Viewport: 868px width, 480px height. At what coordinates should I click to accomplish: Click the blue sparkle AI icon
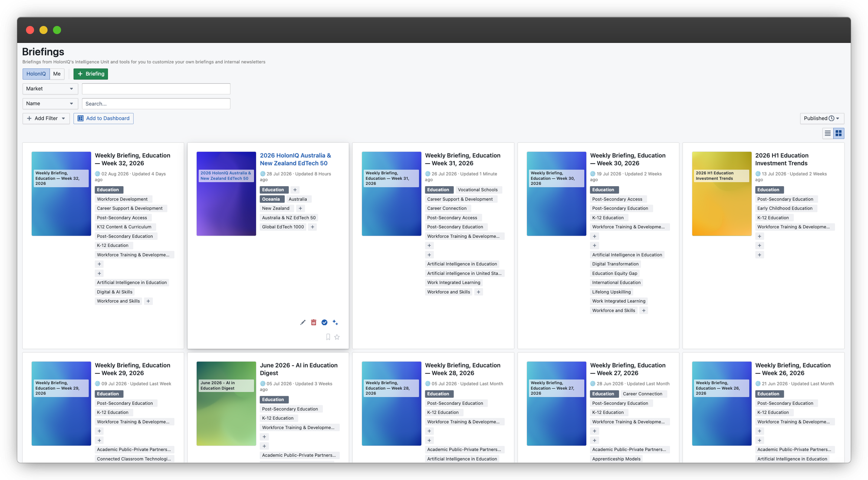[x=335, y=322]
